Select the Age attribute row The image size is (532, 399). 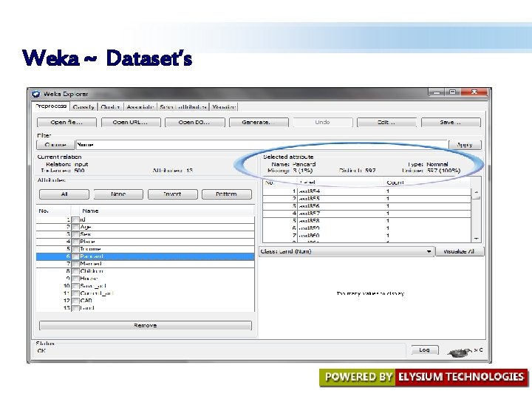[146, 227]
